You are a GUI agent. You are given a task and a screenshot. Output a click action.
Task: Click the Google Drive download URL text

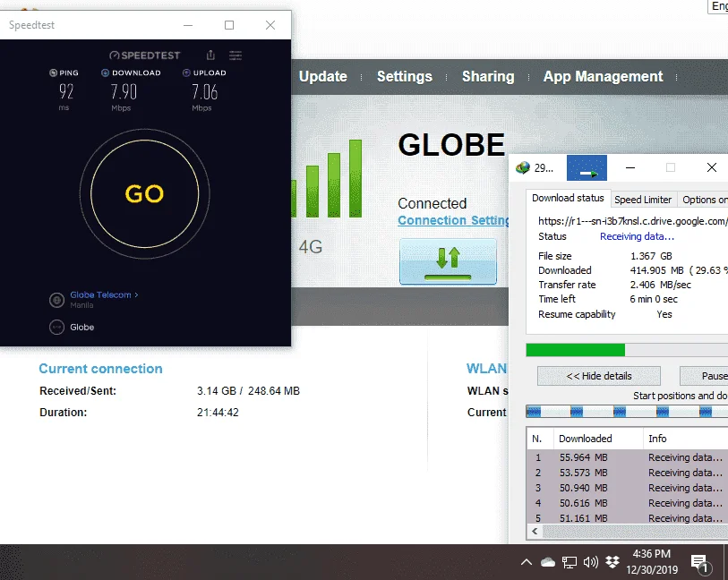click(632, 221)
